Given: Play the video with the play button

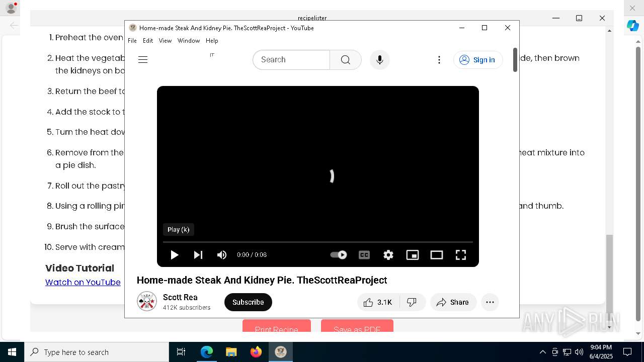Looking at the screenshot, I should (174, 255).
